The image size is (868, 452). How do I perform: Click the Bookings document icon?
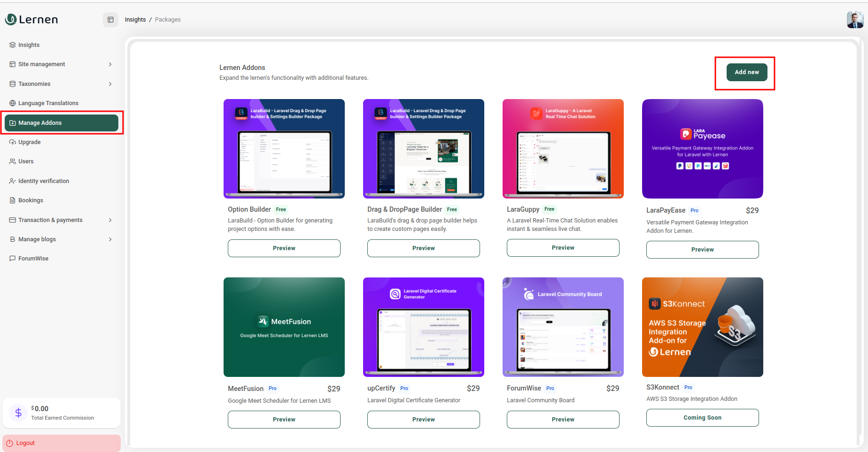tap(13, 200)
